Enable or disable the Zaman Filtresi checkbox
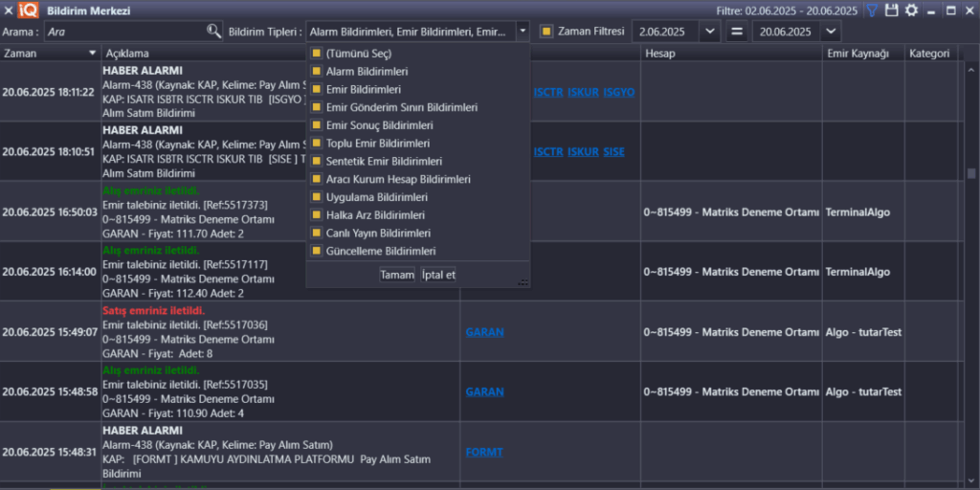The height and width of the screenshot is (490, 980). 546,32
